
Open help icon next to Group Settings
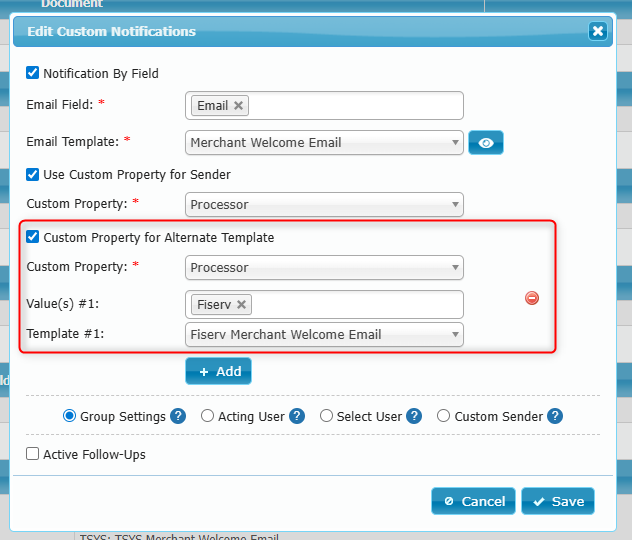point(178,416)
